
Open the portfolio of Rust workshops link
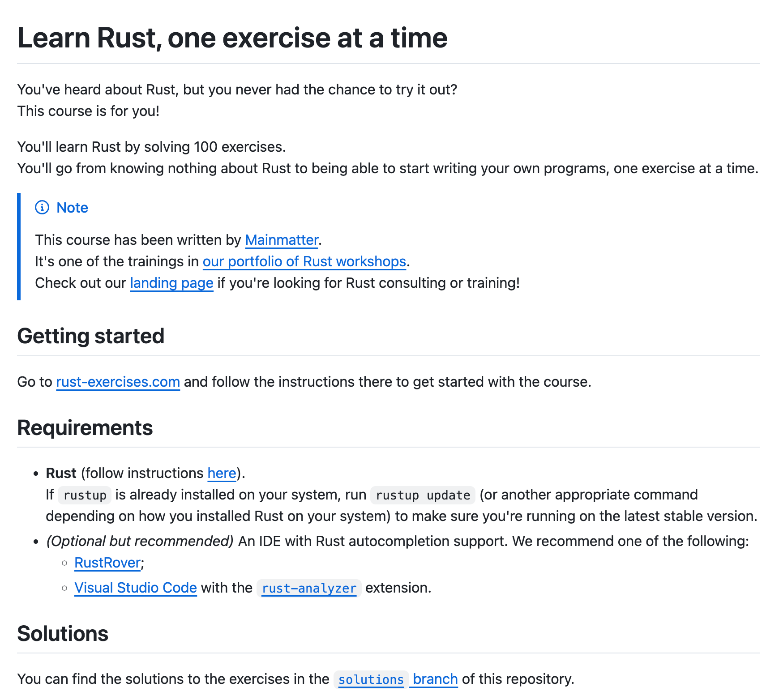click(304, 262)
